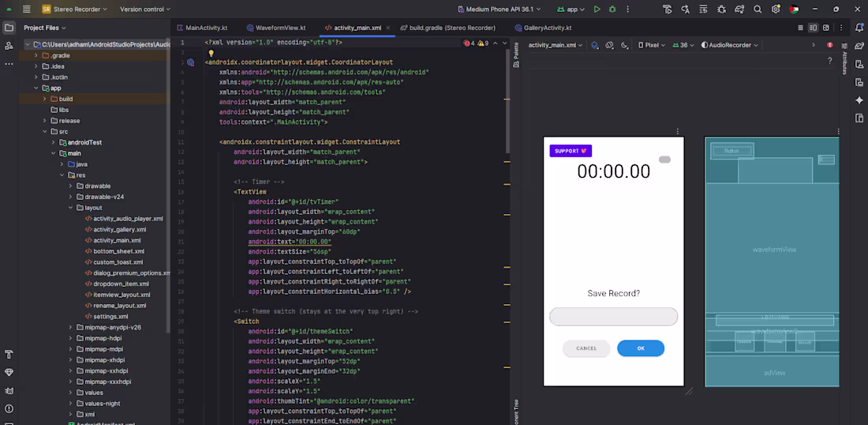Open the Medium Phone API 36.1 device dropdown
The width and height of the screenshot is (868, 425).
499,9
